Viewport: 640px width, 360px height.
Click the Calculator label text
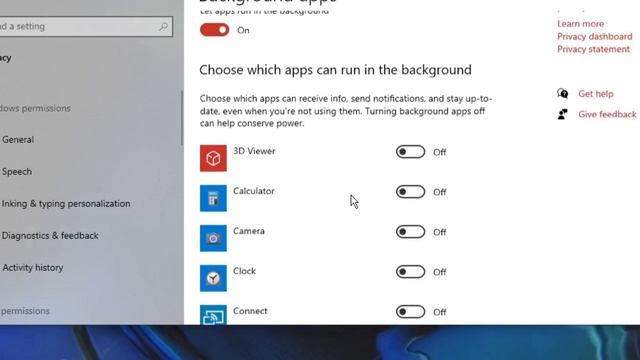pos(254,191)
